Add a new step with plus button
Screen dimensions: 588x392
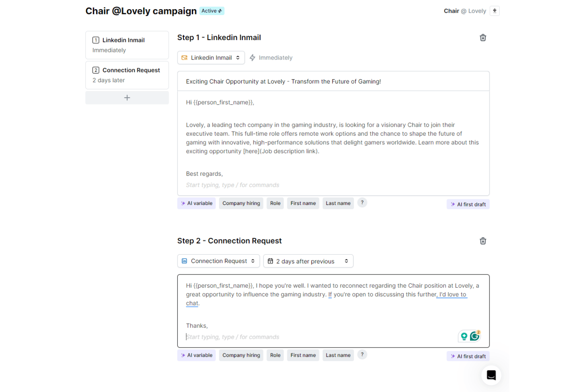point(127,98)
